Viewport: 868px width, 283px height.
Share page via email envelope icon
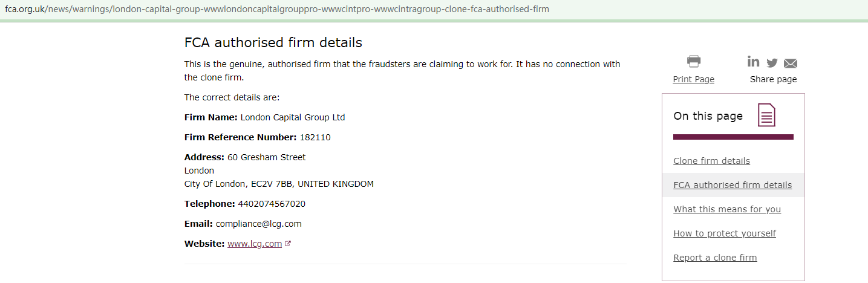[791, 63]
